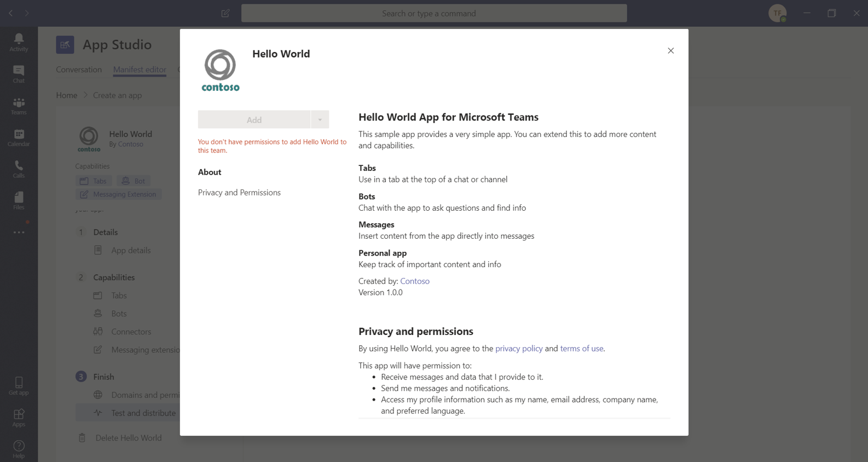The image size is (868, 462).
Task: Open the Calendar icon
Action: [19, 137]
